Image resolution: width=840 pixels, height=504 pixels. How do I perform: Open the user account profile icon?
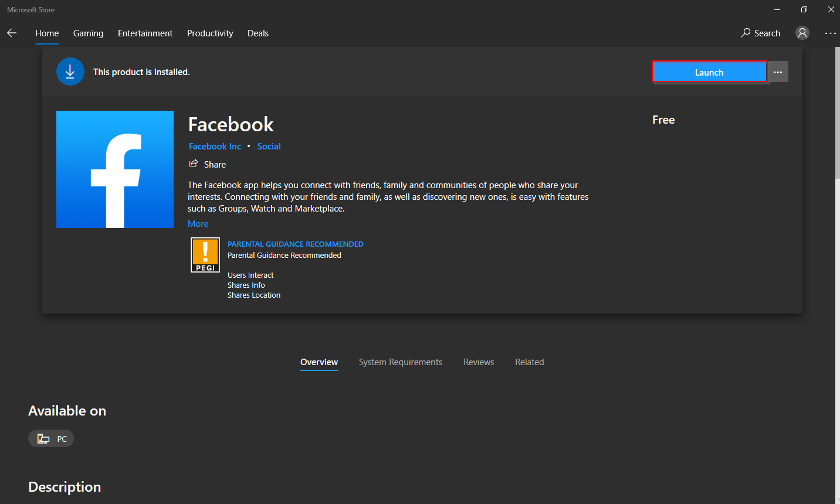click(x=802, y=33)
